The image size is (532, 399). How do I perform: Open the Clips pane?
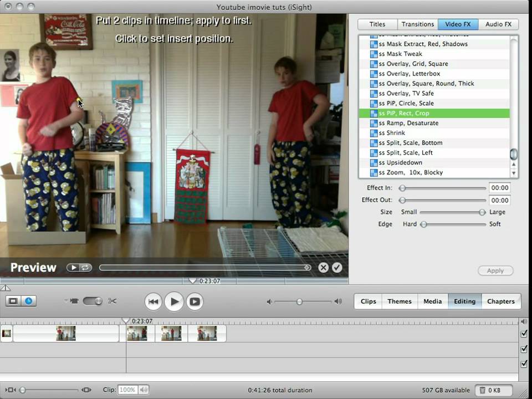point(369,301)
